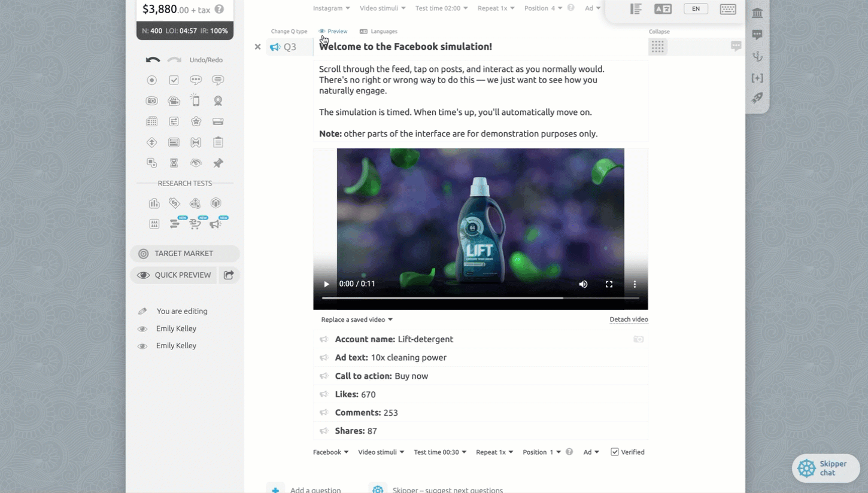Launch the survey with the rocket icon
The image size is (868, 493).
pyautogui.click(x=757, y=98)
